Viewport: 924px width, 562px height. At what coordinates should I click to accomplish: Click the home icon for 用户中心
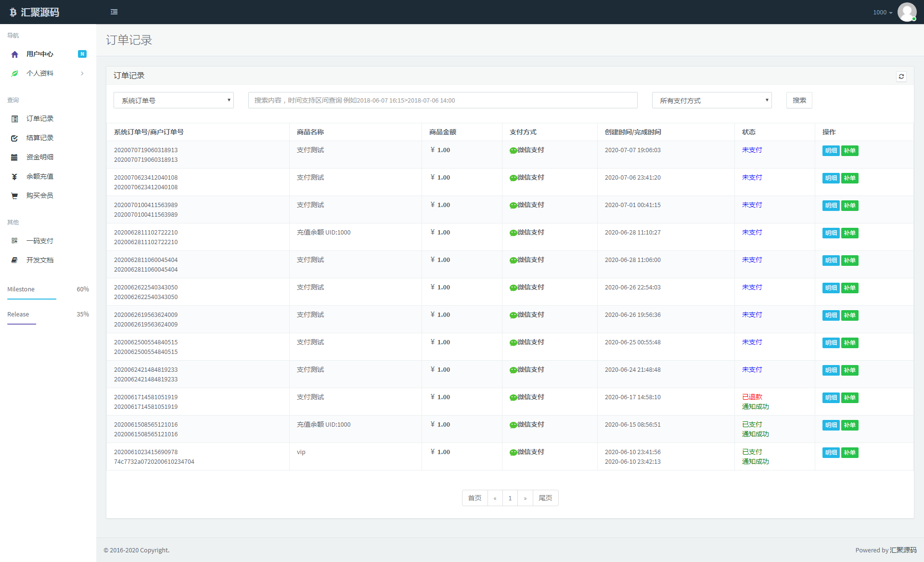pyautogui.click(x=14, y=54)
